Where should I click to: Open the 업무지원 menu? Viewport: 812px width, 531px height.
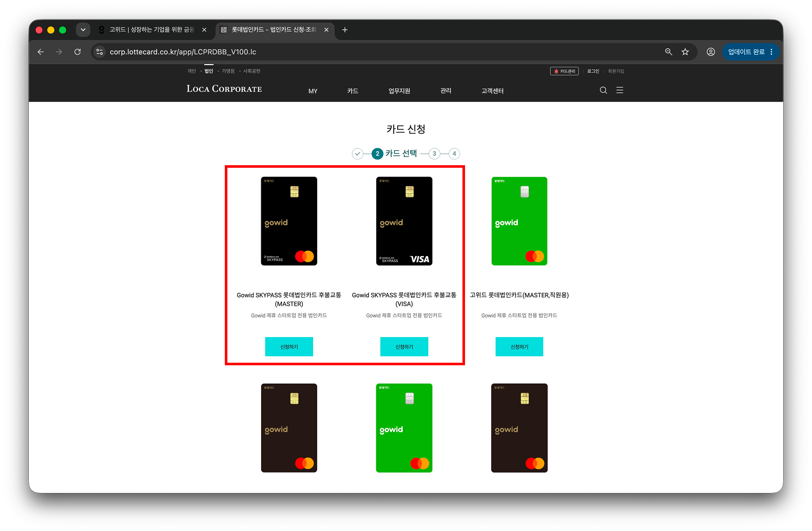399,91
